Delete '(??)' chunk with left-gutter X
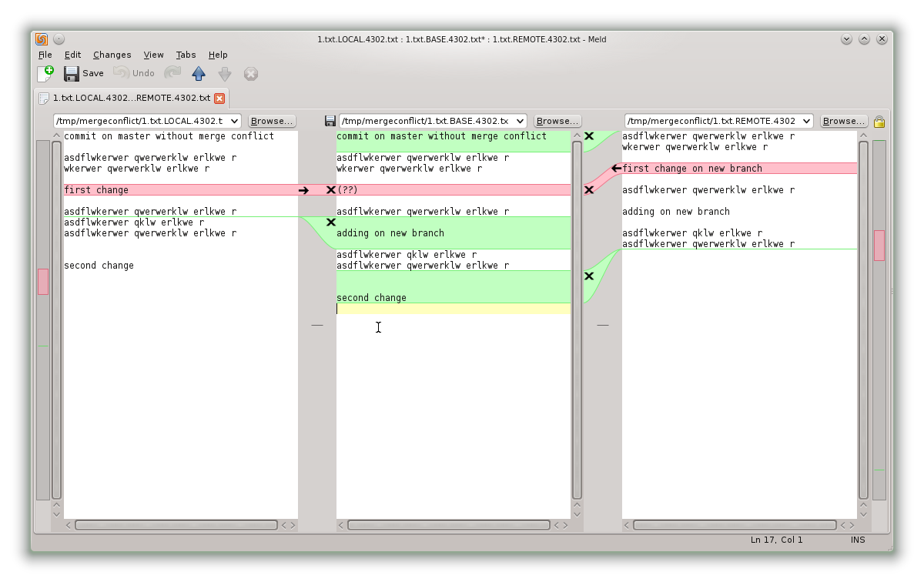This screenshot has width=924, height=582. [x=331, y=189]
